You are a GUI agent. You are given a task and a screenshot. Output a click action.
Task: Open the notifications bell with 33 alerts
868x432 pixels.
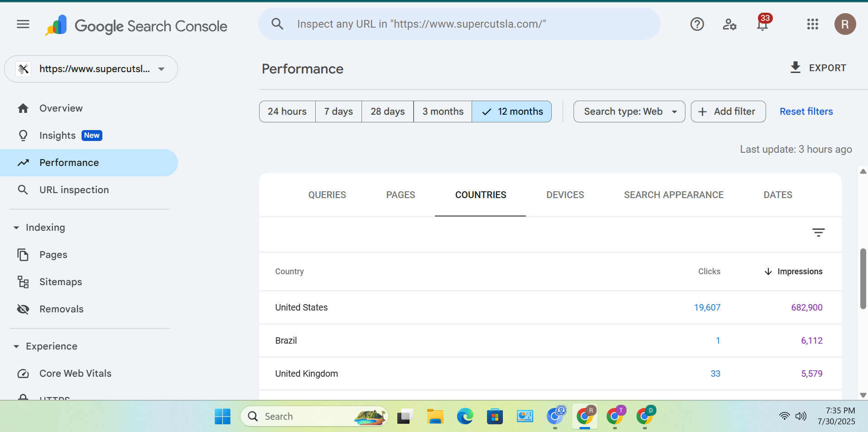pos(763,23)
